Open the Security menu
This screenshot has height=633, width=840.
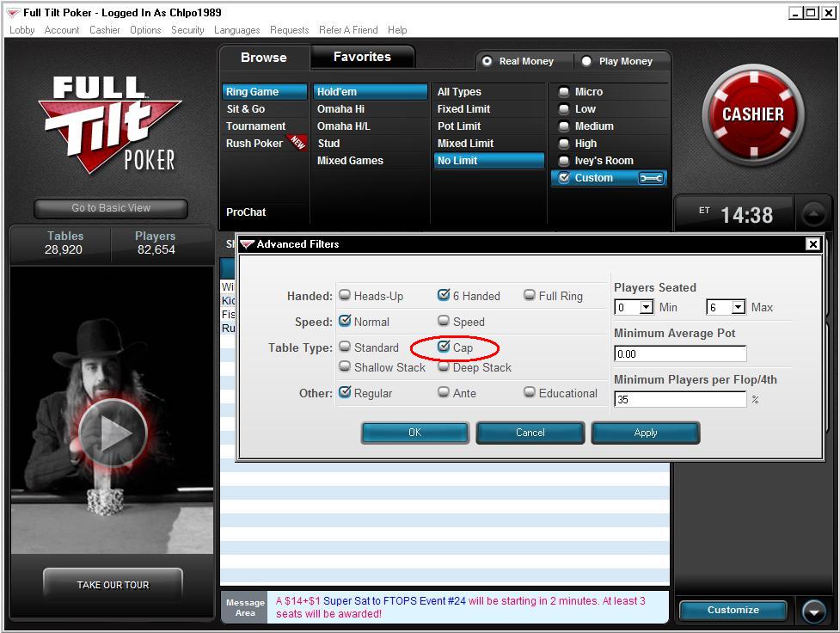[x=187, y=30]
